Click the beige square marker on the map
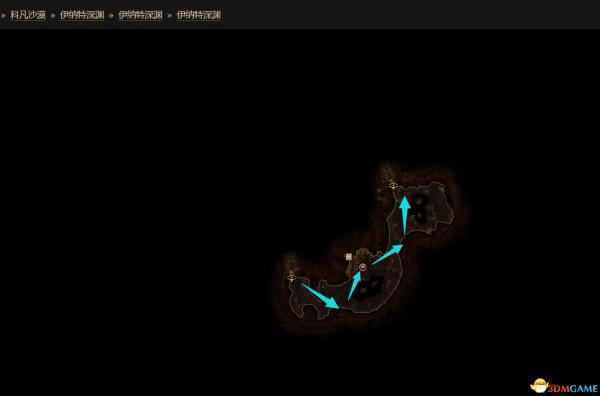600x396 pixels. coord(349,257)
